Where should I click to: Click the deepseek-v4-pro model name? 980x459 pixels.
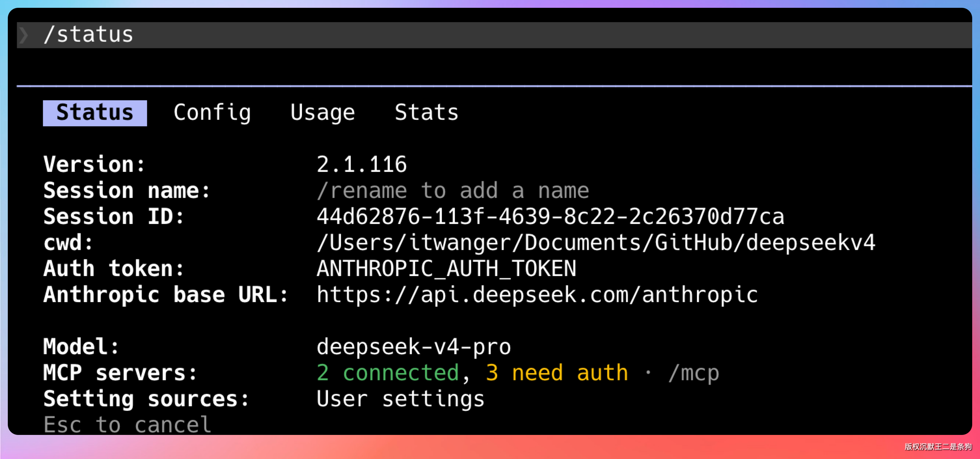[414, 347]
